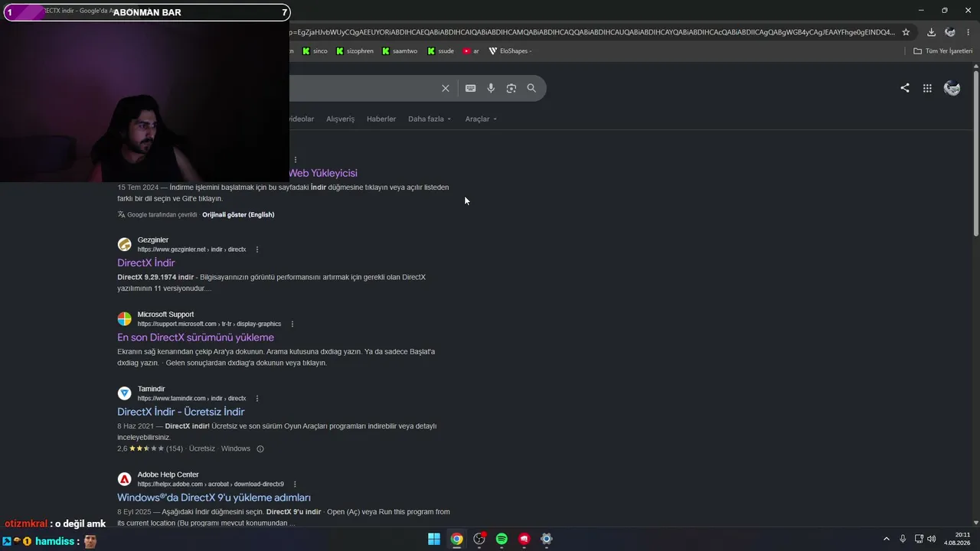Viewport: 980px width, 551px height.
Task: Open the gear app in taskbar
Action: tap(547, 539)
